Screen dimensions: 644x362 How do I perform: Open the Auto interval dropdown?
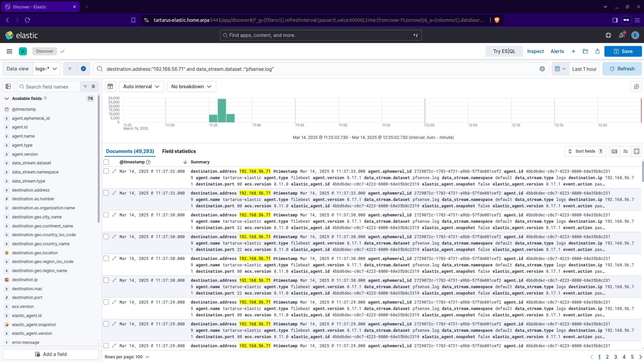coord(141,87)
